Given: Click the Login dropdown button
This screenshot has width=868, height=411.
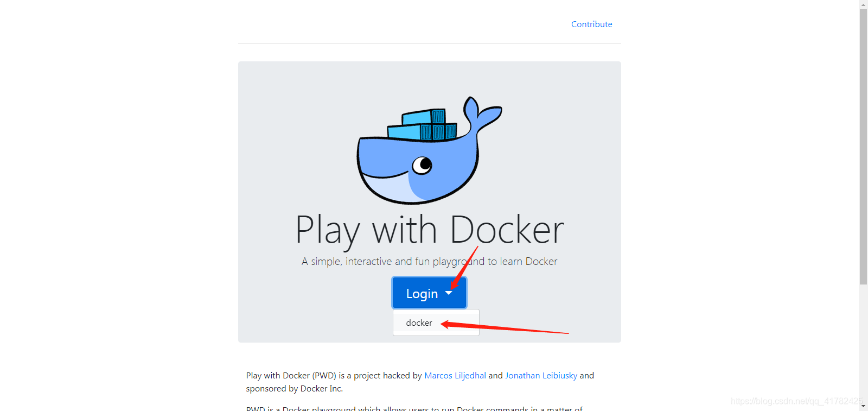Looking at the screenshot, I should [429, 293].
